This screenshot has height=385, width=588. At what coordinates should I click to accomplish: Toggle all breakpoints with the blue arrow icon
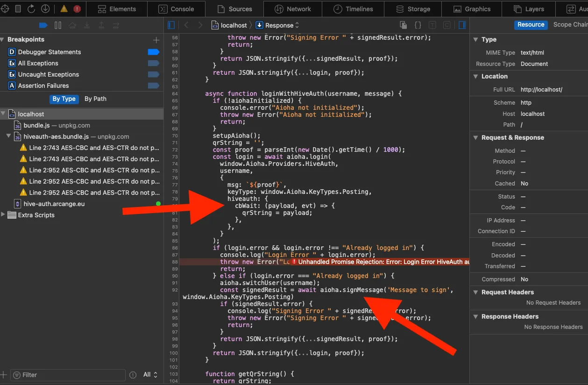click(43, 25)
